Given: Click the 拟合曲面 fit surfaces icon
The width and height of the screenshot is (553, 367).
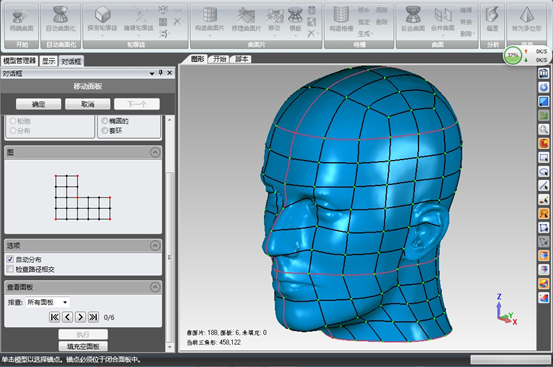Looking at the screenshot, I should point(413,19).
